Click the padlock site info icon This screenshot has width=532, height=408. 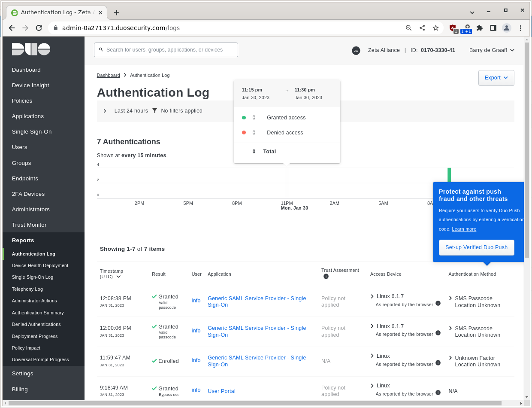[55, 28]
